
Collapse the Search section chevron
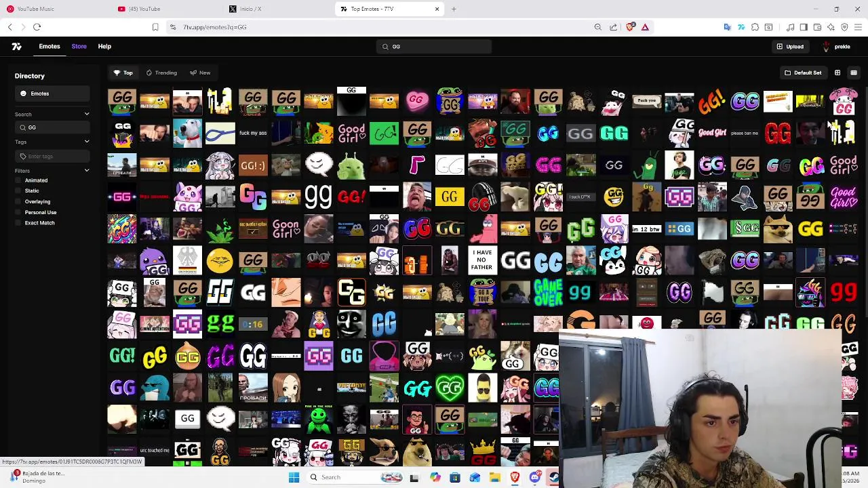click(87, 114)
